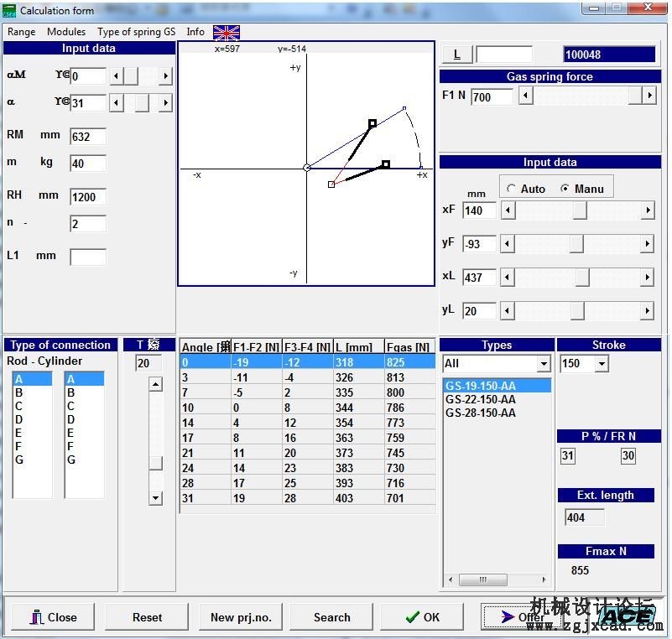Screen dimensions: 672x639
Task: Click left arrow of α angle scrollbar
Action: pos(116,103)
